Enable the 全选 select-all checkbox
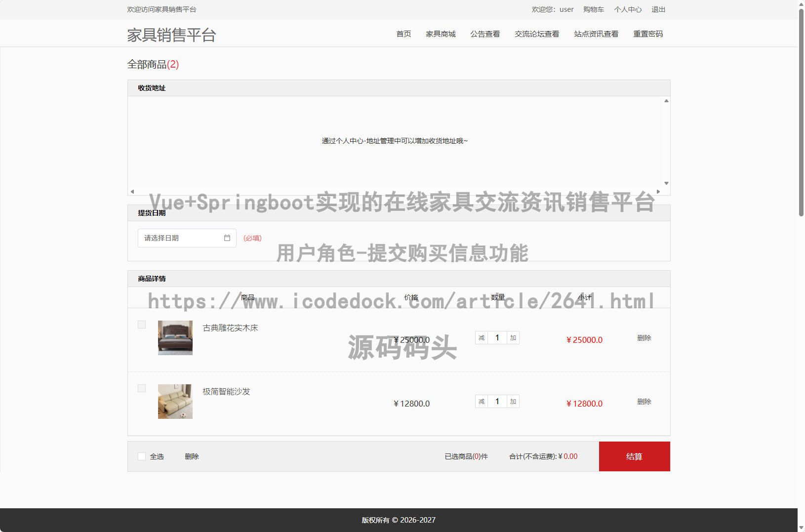Image resolution: width=805 pixels, height=532 pixels. click(142, 456)
